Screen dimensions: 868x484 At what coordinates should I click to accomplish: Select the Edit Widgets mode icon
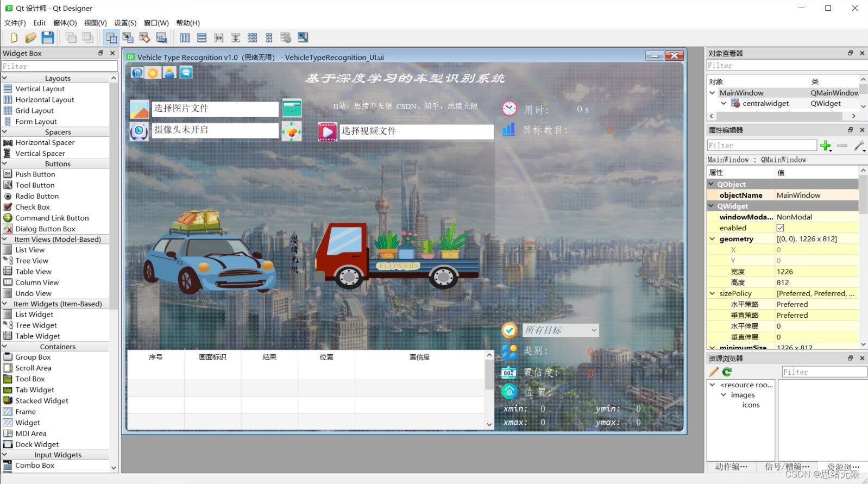pyautogui.click(x=111, y=37)
